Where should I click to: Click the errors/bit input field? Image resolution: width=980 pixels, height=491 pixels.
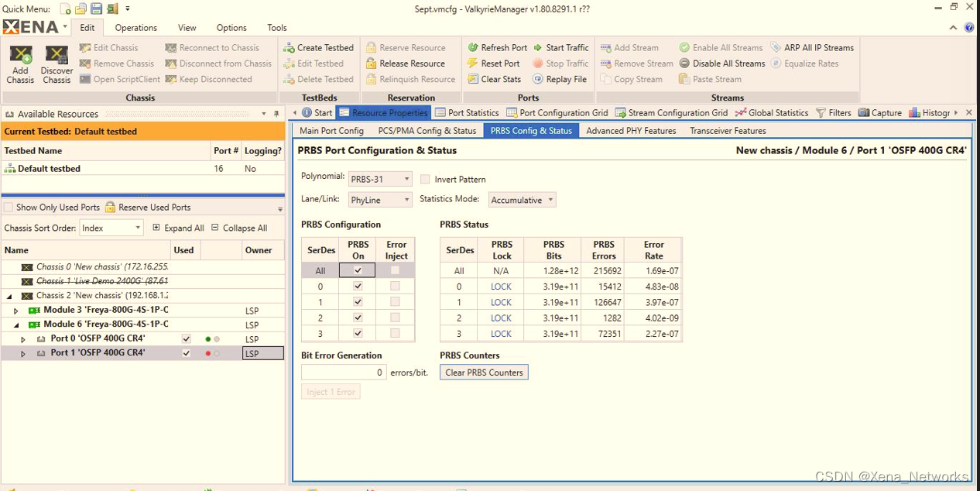tap(344, 373)
